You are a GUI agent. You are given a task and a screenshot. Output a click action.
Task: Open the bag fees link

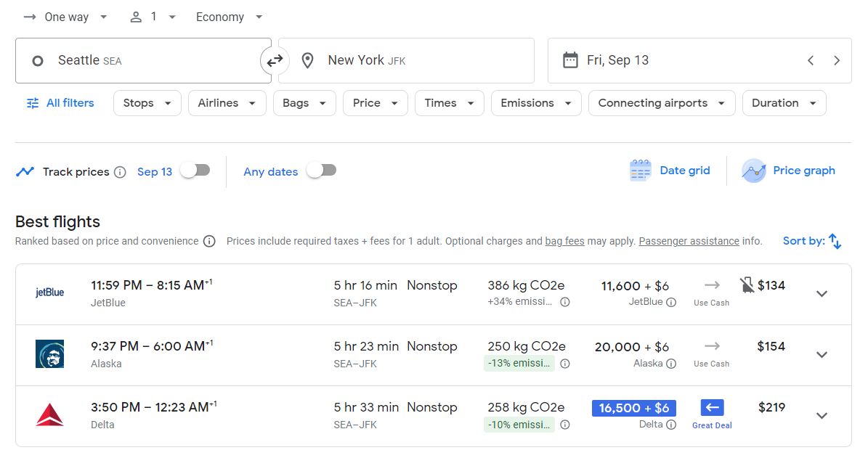coord(564,240)
